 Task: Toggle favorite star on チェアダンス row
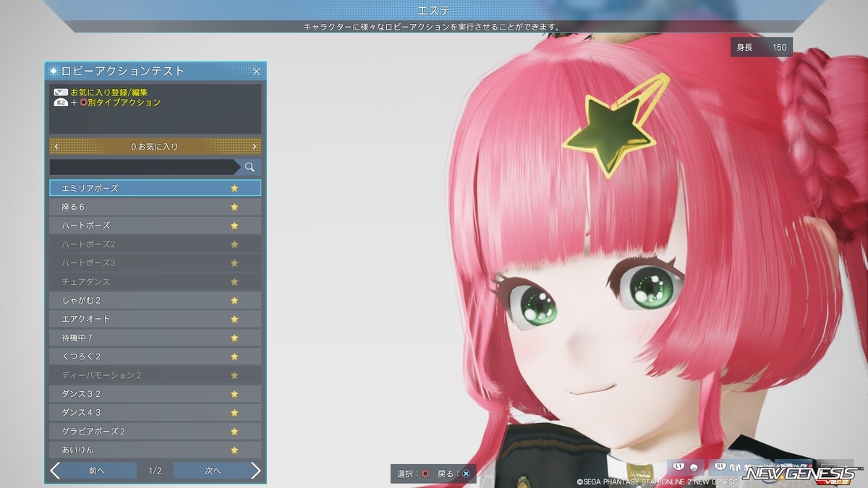click(234, 282)
